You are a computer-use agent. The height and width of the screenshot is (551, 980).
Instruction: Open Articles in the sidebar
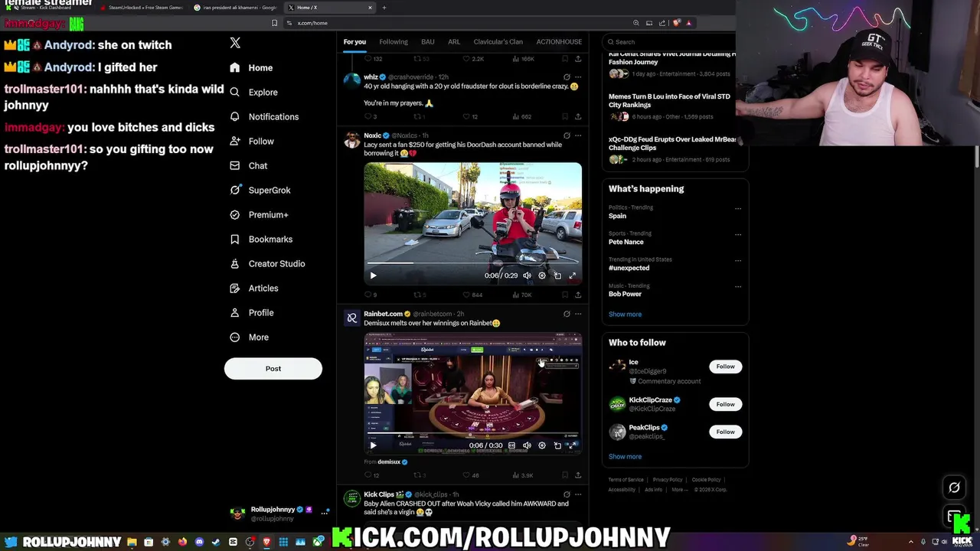pyautogui.click(x=253, y=288)
